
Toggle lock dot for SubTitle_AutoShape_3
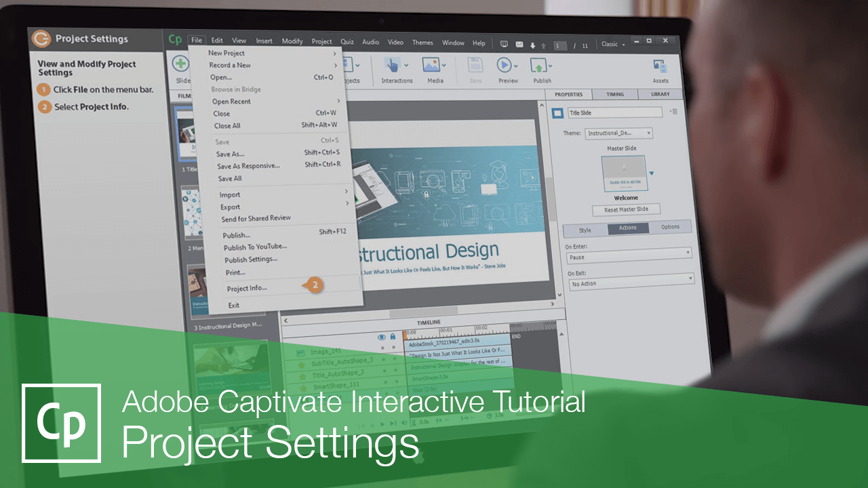coord(395,359)
